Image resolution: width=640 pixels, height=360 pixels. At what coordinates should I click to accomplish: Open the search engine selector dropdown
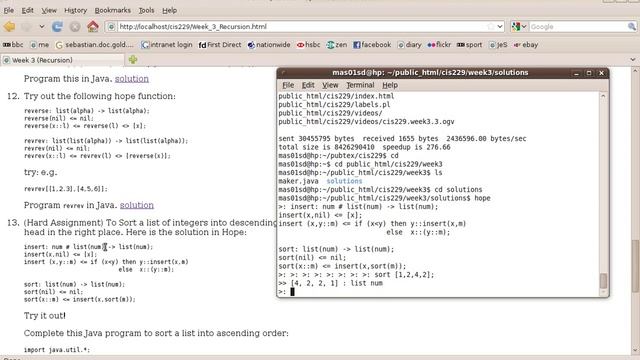519,27
